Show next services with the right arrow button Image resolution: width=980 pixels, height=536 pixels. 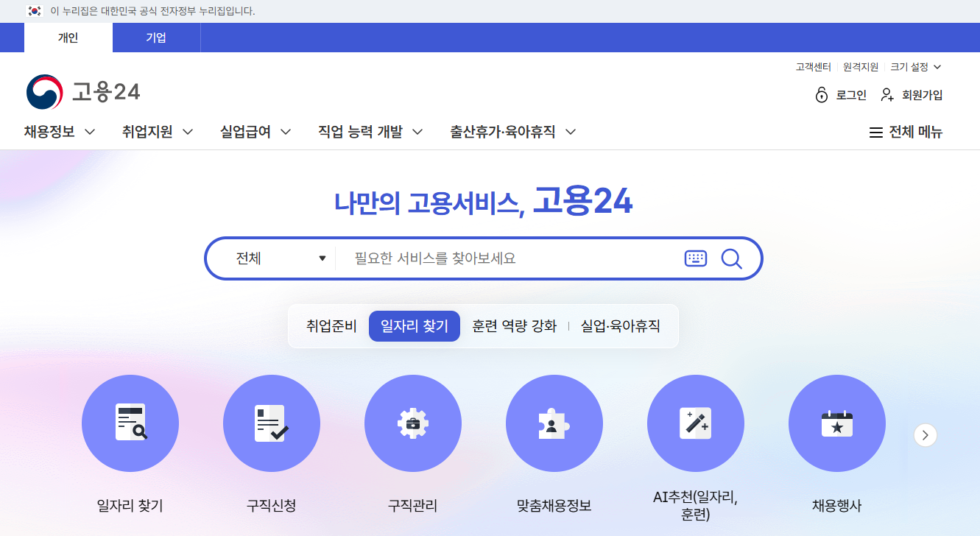pos(926,435)
